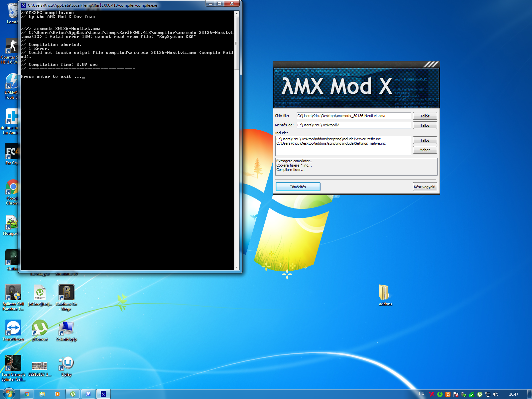Click the Kész vagyok! button
The image size is (532, 399).
coord(425,187)
